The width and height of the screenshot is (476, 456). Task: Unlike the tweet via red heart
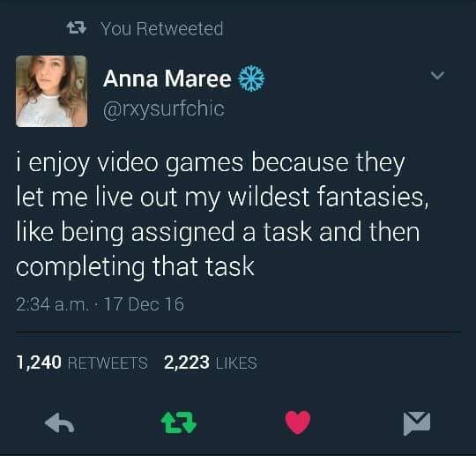point(298,422)
